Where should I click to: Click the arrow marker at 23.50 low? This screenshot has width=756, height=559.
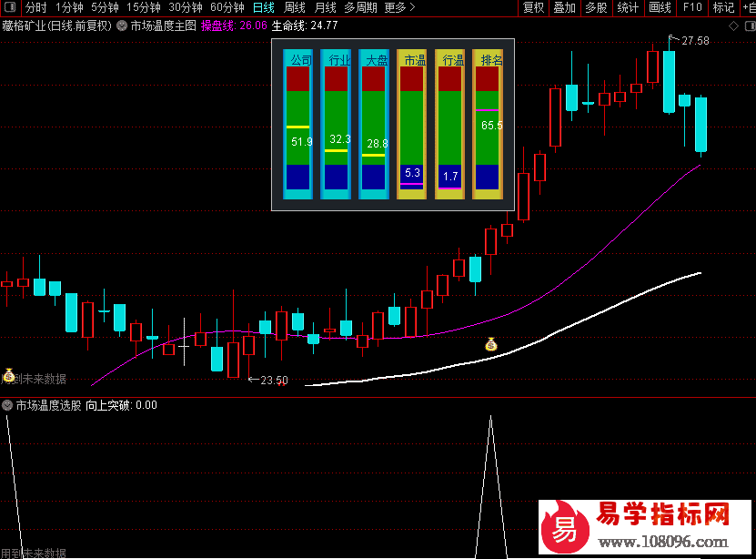pyautogui.click(x=253, y=380)
